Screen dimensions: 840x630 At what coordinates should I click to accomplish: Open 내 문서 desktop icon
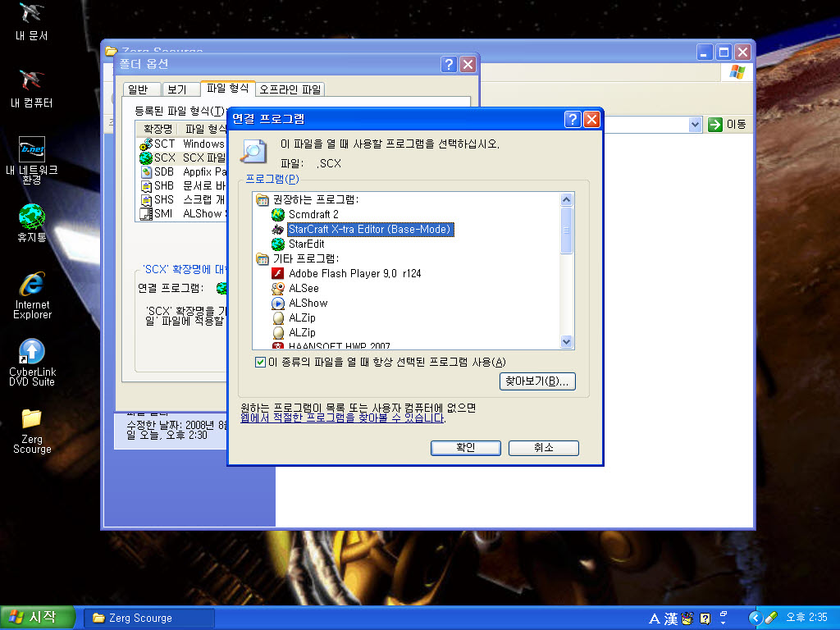(32, 22)
